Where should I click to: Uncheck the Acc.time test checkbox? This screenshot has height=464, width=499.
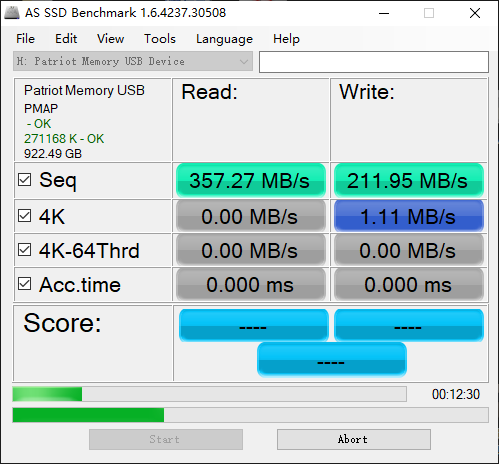(25, 284)
